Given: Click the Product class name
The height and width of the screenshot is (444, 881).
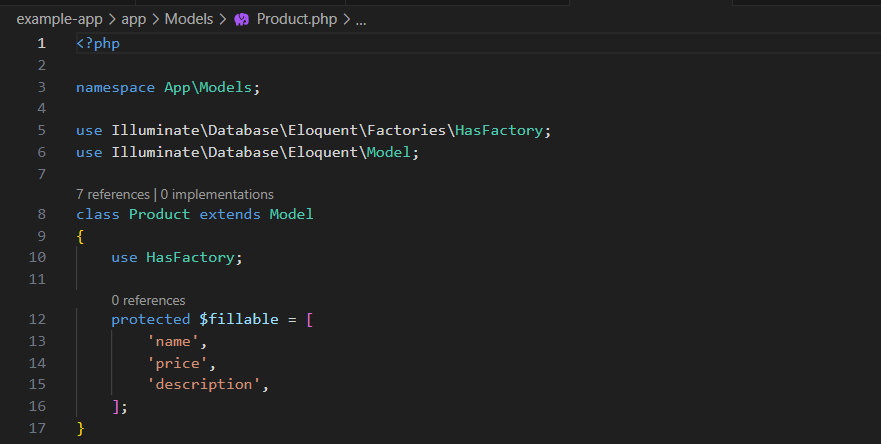Looking at the screenshot, I should pos(160,214).
